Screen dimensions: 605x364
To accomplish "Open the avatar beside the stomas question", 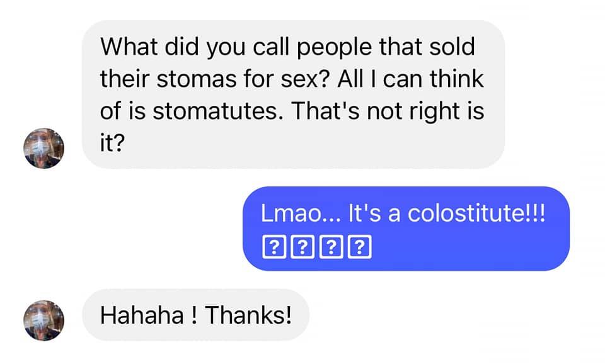I will [x=43, y=148].
